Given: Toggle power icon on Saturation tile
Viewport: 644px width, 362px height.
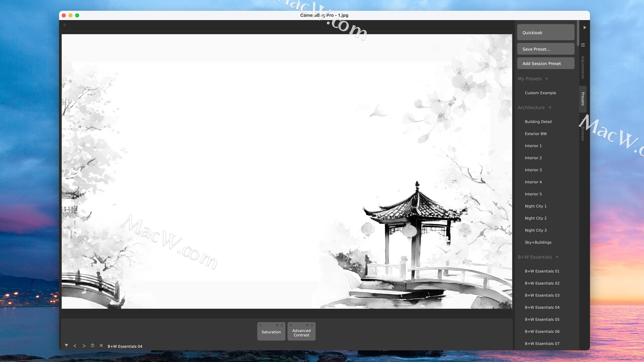Looking at the screenshot, I should coord(282,325).
